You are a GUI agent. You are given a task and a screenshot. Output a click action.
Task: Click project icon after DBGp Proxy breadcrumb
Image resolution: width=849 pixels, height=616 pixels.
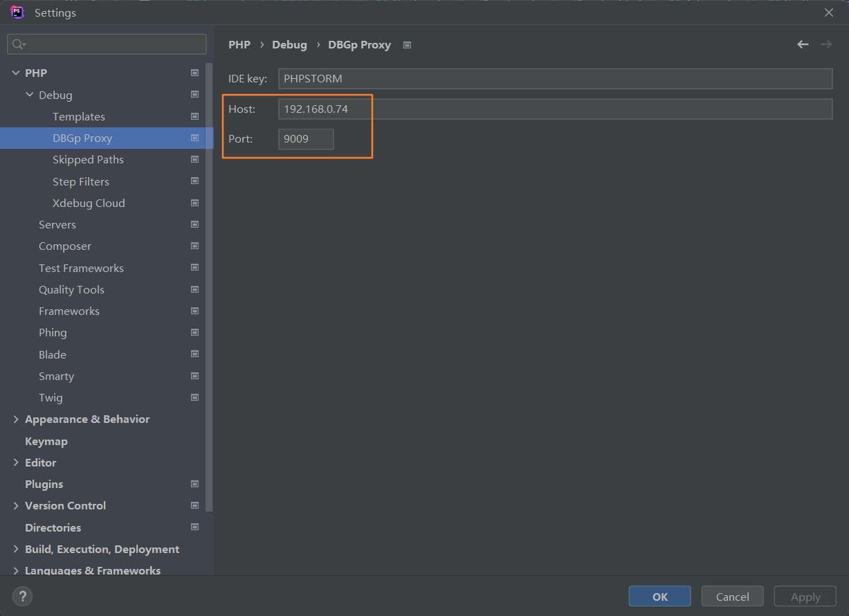(x=407, y=45)
